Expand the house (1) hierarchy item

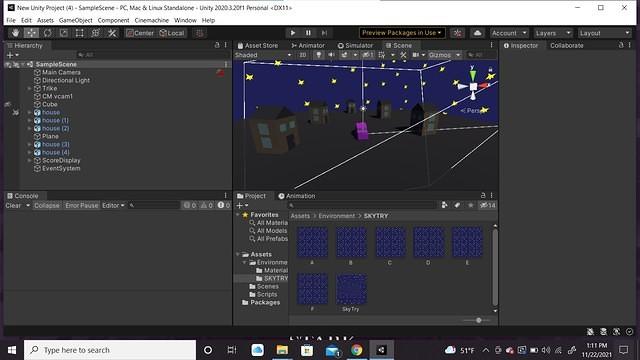click(29, 120)
